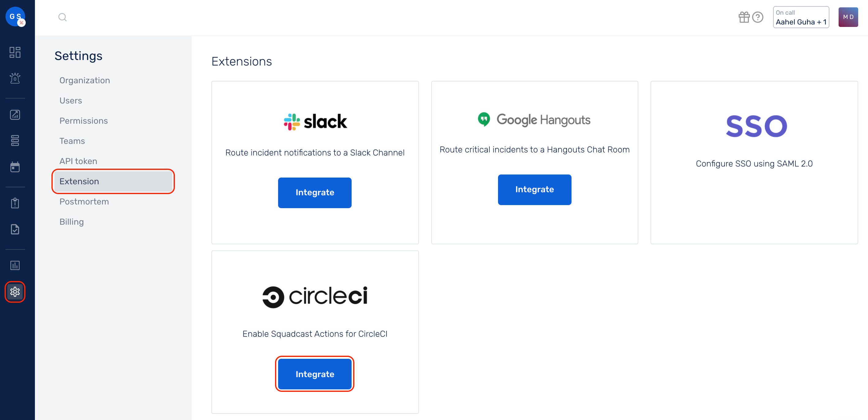Expand the On call Aahel Guha selector
868x420 pixels.
coord(801,17)
